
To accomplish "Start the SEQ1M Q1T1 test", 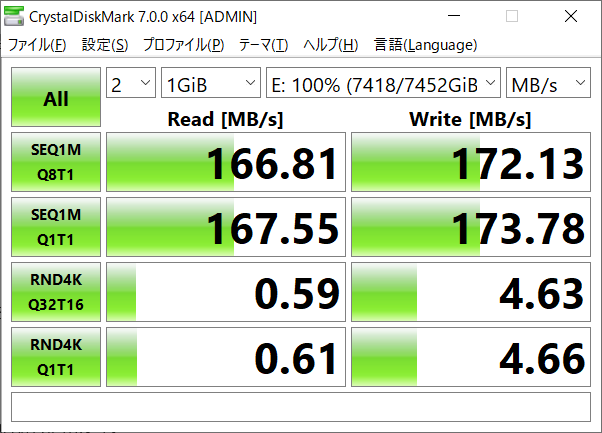I will tap(56, 227).
